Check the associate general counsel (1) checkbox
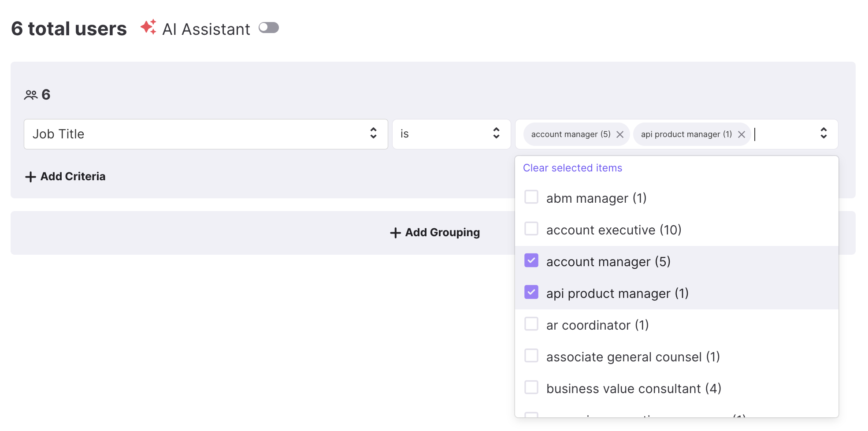 click(531, 356)
